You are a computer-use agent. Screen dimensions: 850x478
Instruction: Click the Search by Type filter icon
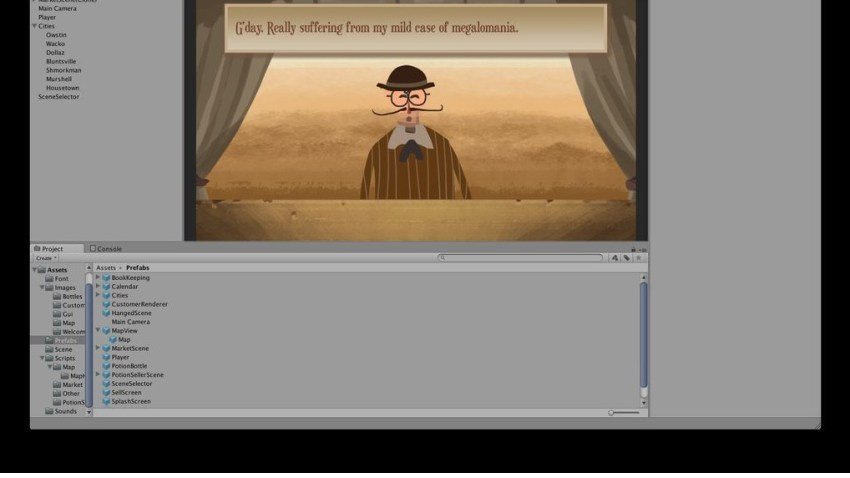coord(614,258)
